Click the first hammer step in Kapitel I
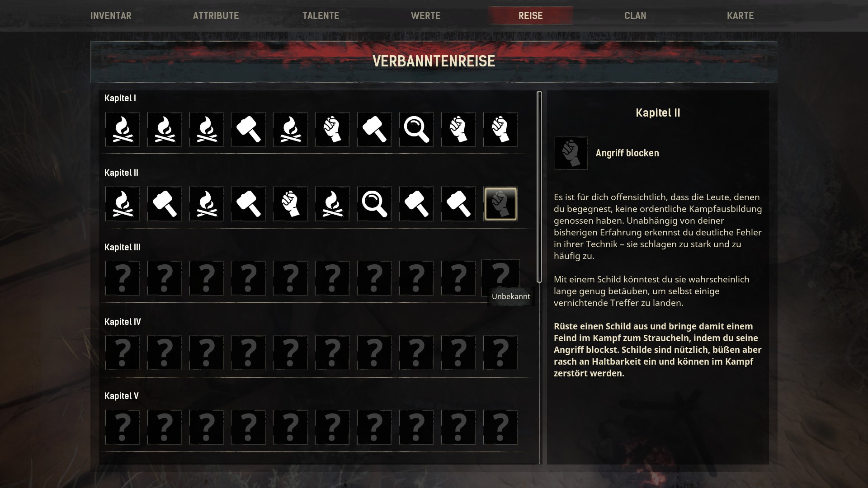This screenshot has width=868, height=488. click(x=248, y=130)
